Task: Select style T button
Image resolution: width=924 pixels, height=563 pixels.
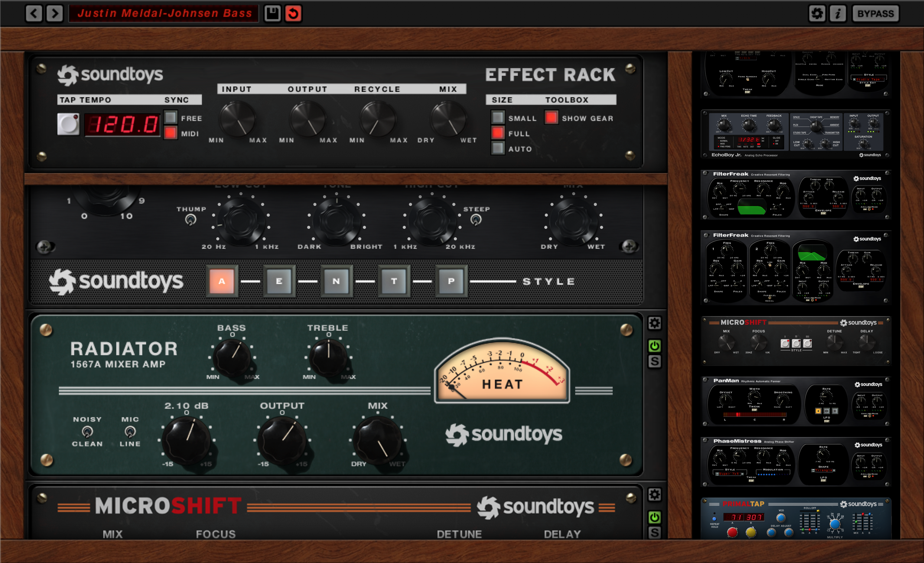Action: 394,281
